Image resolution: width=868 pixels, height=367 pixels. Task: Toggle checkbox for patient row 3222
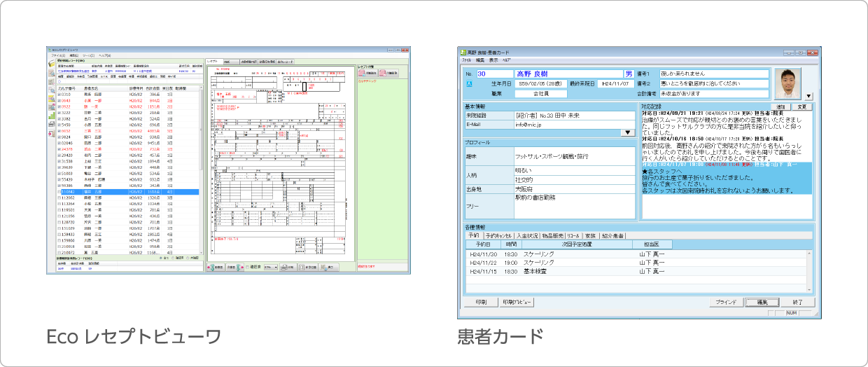[59, 112]
